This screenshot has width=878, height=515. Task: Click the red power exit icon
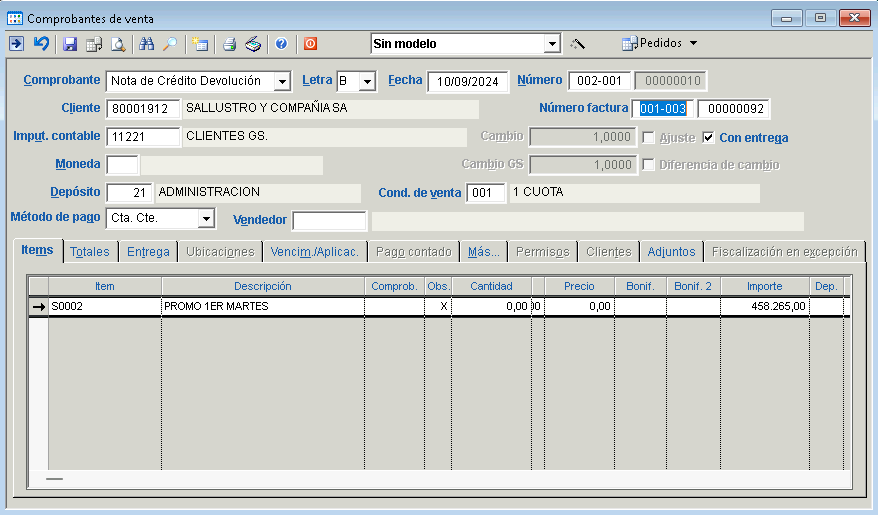(310, 44)
